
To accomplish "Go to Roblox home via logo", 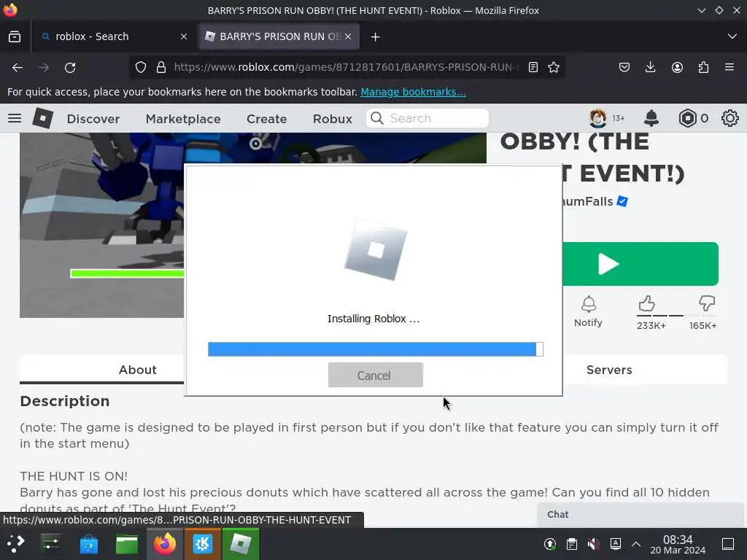I will tap(42, 118).
